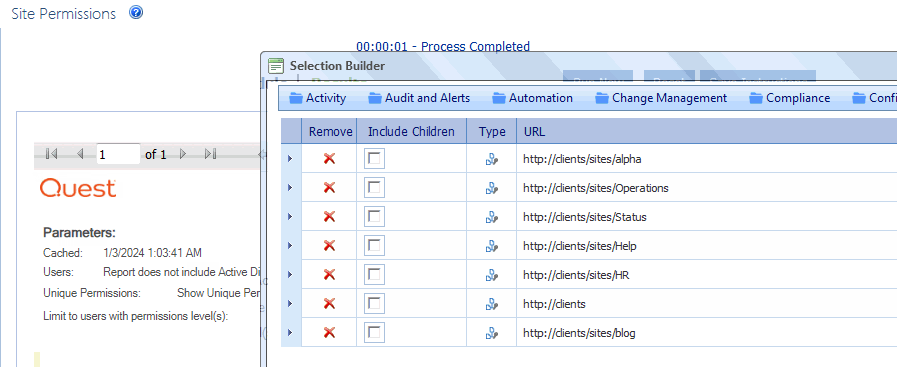Image resolution: width=897 pixels, height=367 pixels.
Task: Remove the http://clients/sites/blog entry
Action: click(x=329, y=333)
